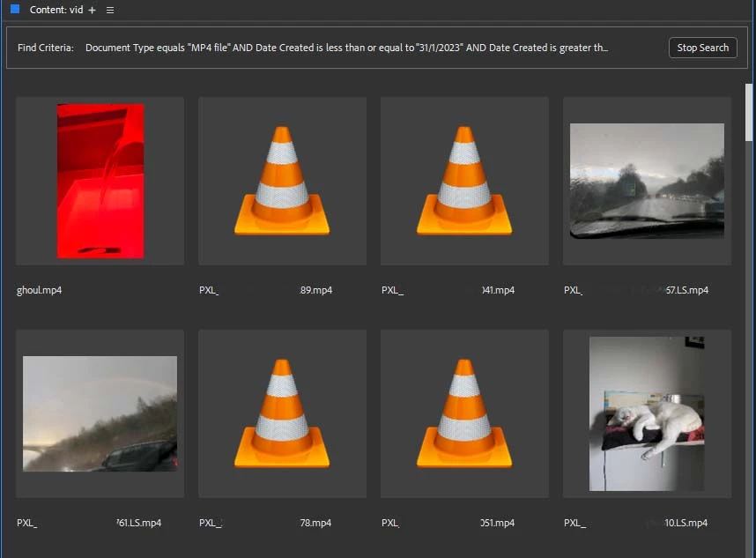Select the VLC cone thumbnail for 41.mp4

(x=464, y=181)
